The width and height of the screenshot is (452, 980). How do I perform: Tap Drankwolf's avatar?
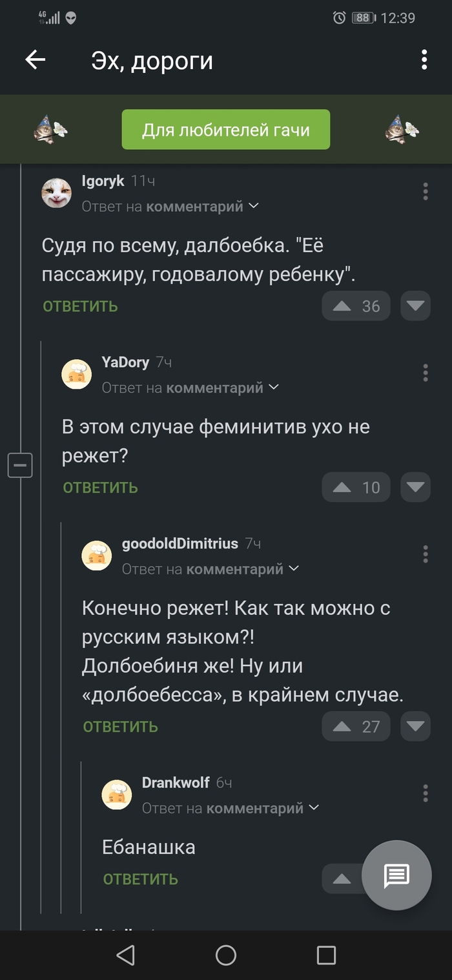click(117, 794)
